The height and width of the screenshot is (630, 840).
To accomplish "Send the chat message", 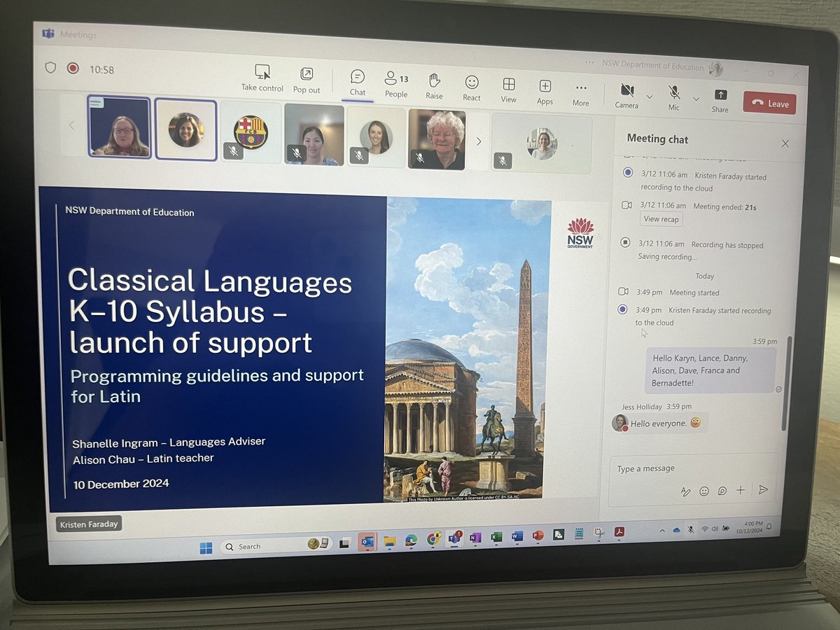I will [x=763, y=489].
